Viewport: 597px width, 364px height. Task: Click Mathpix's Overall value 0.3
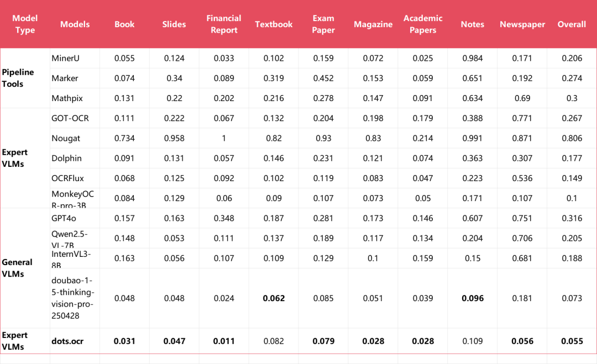coord(572,98)
